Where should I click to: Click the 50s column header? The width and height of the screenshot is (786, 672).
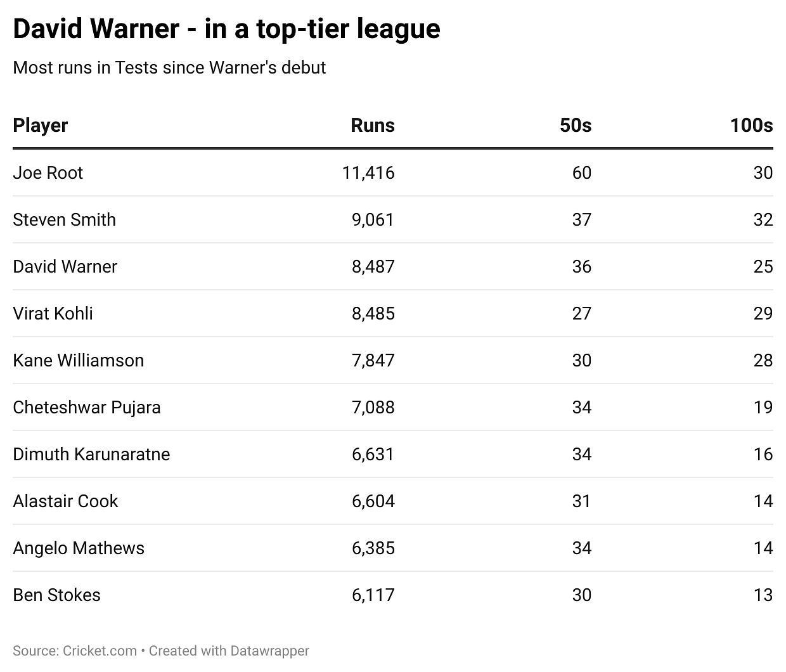(575, 126)
